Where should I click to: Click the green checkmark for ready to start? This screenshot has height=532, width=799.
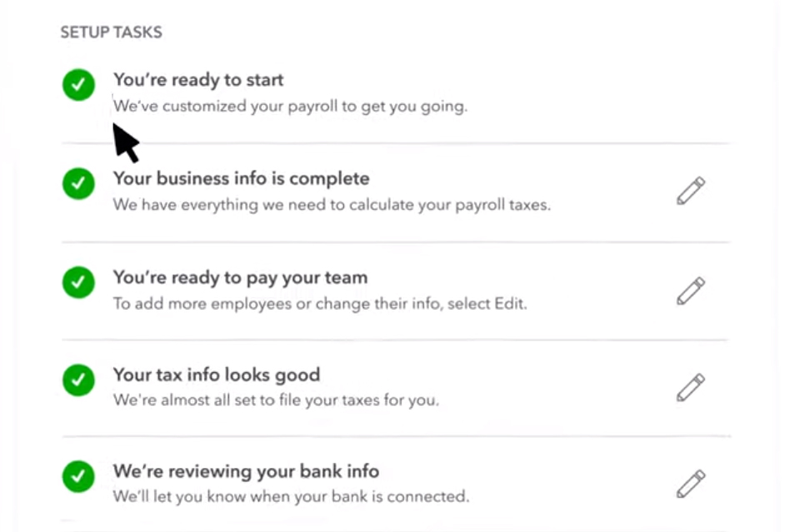[77, 84]
